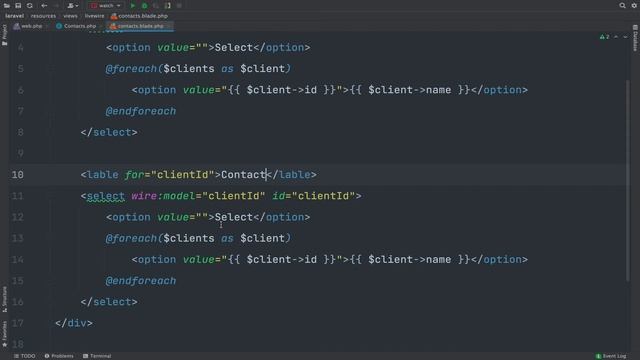The width and height of the screenshot is (640, 360).
Task: Click 'resources' in the breadcrumb path
Action: pos(43,16)
